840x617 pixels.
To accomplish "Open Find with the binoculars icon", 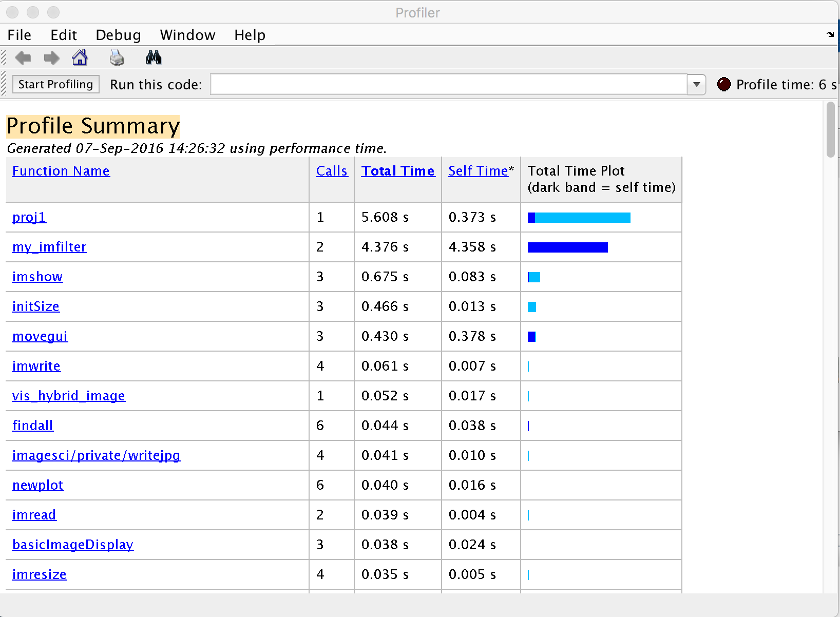I will click(x=154, y=57).
